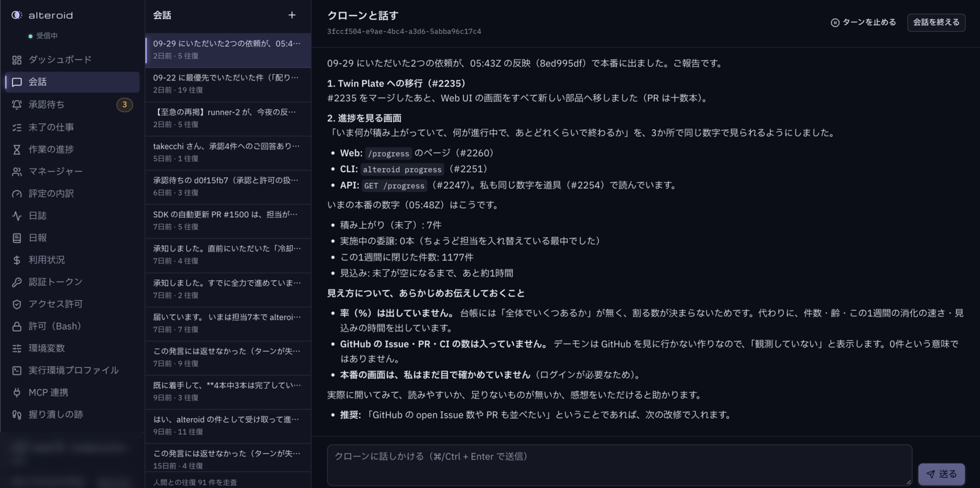This screenshot has width=980, height=488.
Task: End the conversation with 会話を終える
Action: pyautogui.click(x=936, y=22)
